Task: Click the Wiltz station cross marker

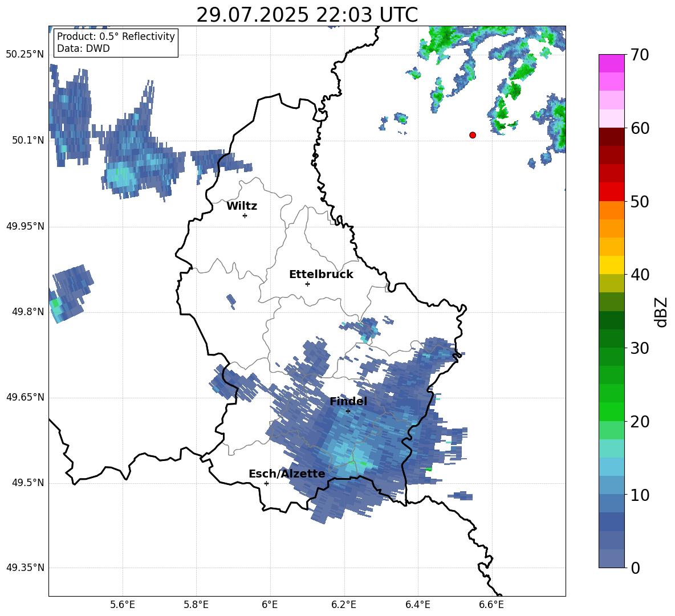Action: [245, 215]
